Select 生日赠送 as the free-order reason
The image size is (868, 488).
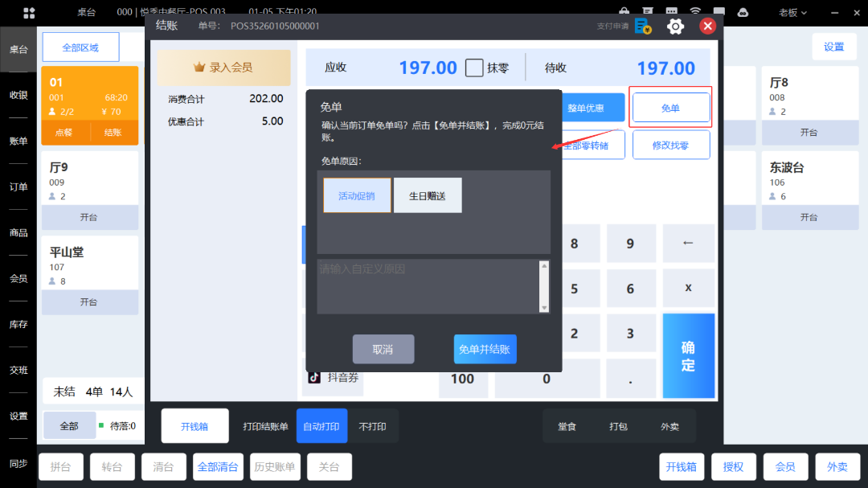(428, 195)
